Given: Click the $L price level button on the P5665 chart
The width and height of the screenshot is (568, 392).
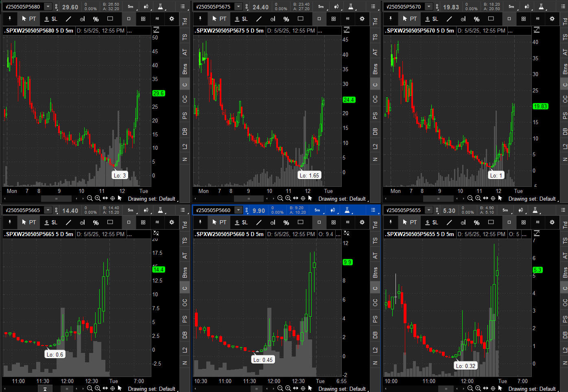Looking at the screenshot, I should [51, 222].
